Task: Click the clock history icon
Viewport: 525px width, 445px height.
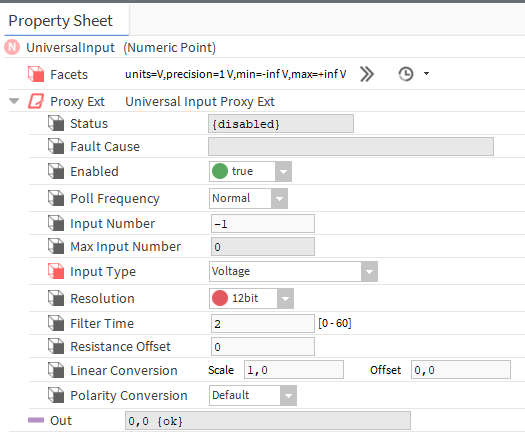Action: pos(406,74)
